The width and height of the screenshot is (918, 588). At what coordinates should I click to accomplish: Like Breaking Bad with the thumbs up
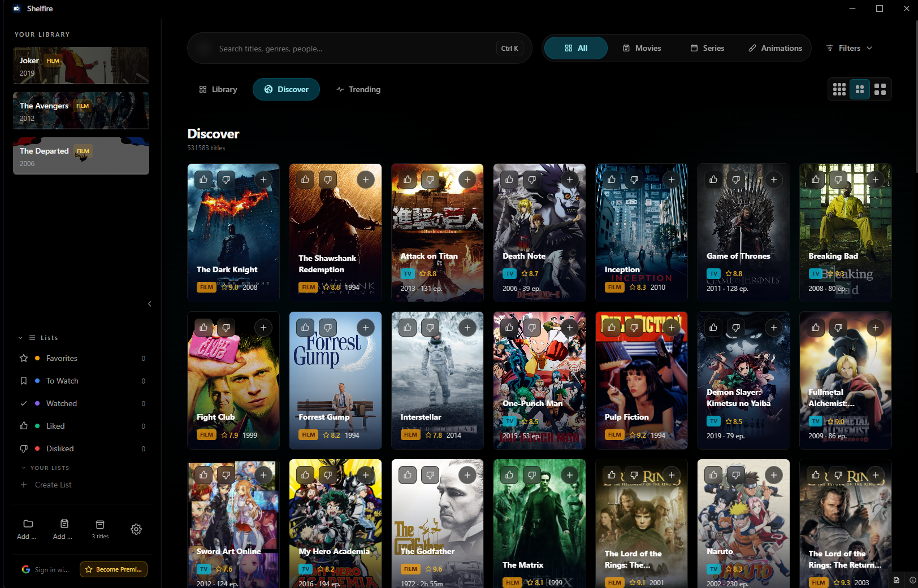click(816, 180)
